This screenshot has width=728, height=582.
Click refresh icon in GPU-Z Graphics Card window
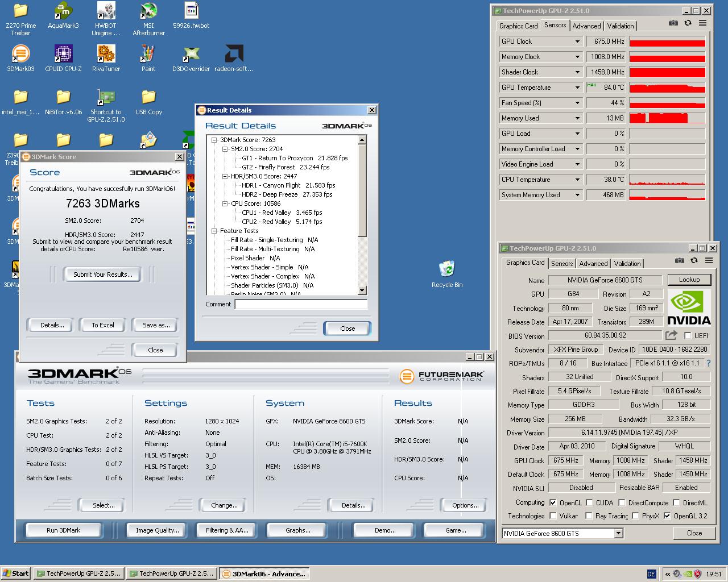[x=694, y=260]
